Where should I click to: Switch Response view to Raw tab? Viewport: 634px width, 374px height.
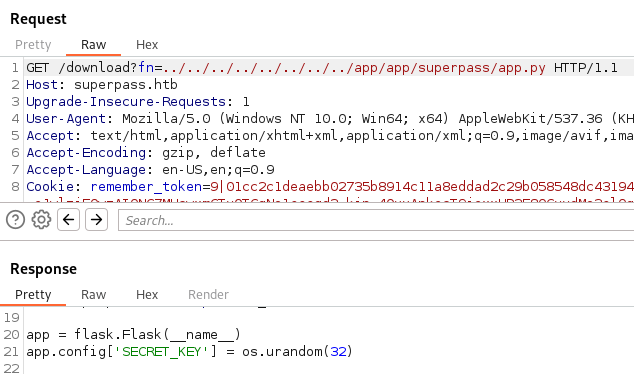coord(93,294)
